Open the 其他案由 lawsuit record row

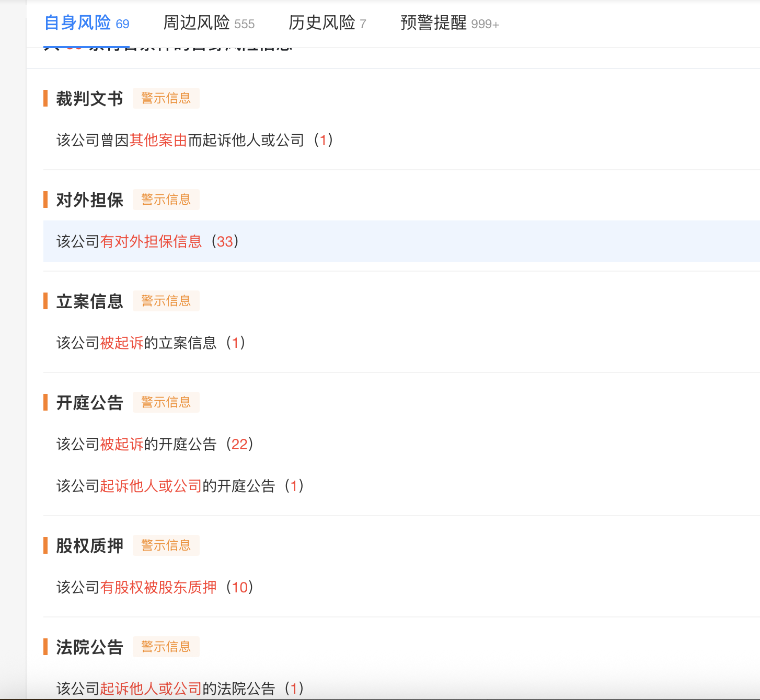(x=194, y=140)
